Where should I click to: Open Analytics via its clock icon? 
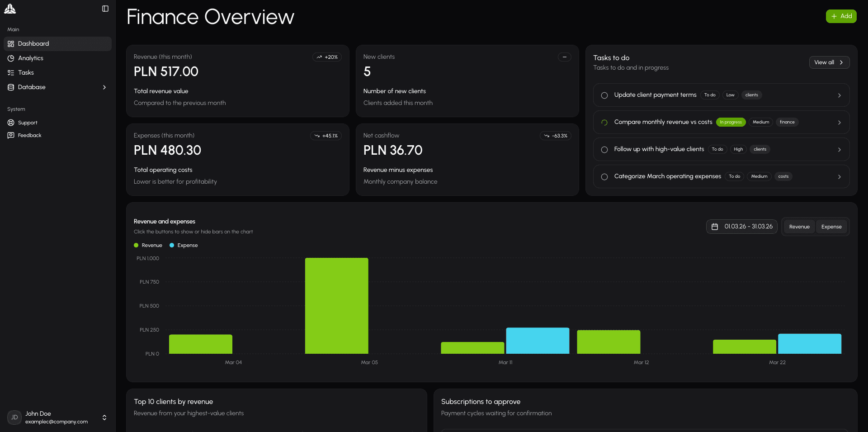(11, 58)
